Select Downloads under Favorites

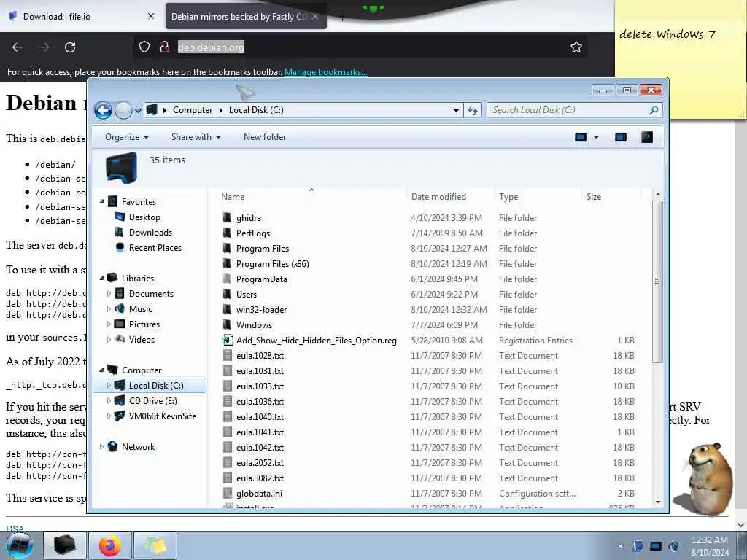pos(150,233)
